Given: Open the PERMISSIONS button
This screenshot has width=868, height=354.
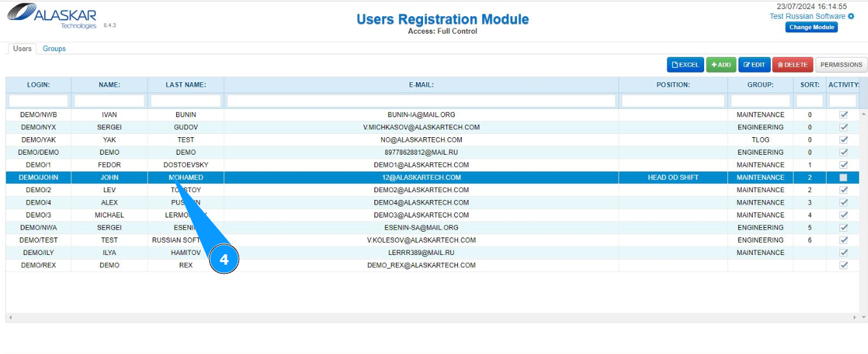Looking at the screenshot, I should coord(841,65).
